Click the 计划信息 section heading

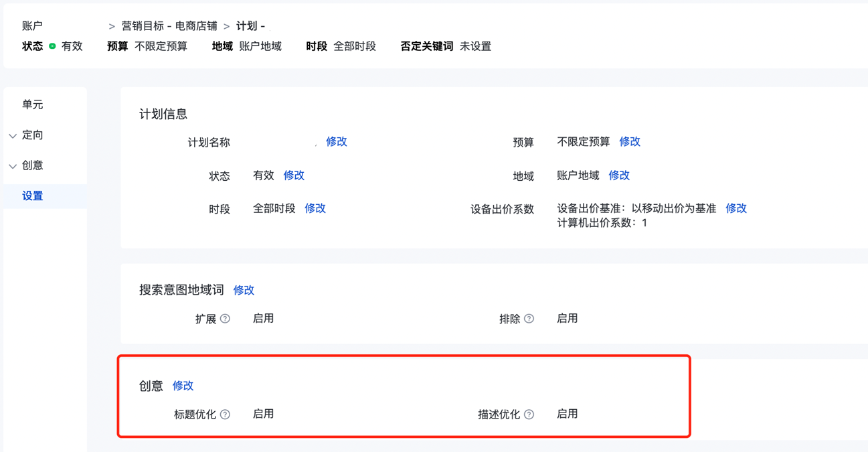tap(163, 114)
